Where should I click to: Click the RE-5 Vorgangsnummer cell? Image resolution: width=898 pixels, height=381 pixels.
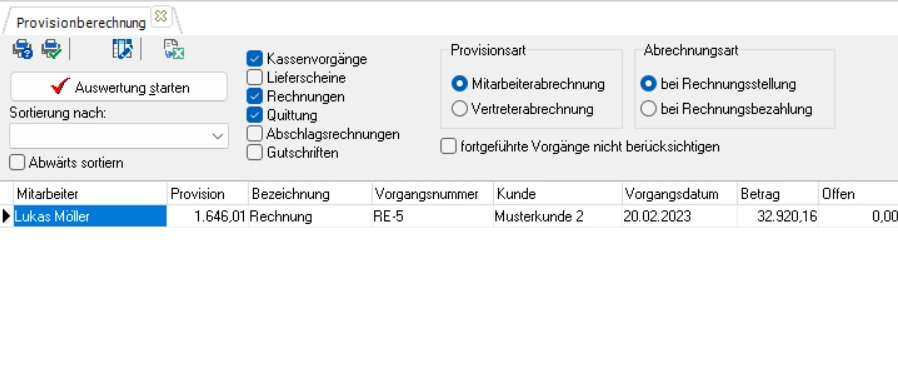[432, 217]
